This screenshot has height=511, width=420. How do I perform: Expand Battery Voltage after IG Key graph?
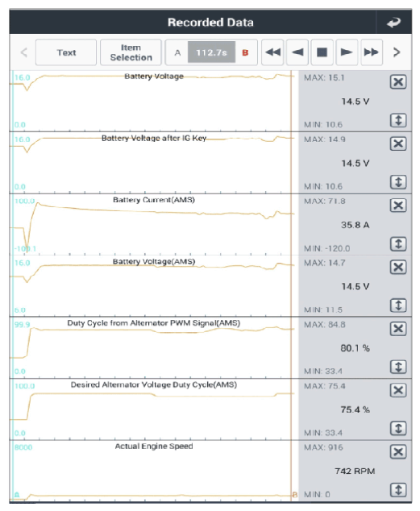tap(398, 182)
